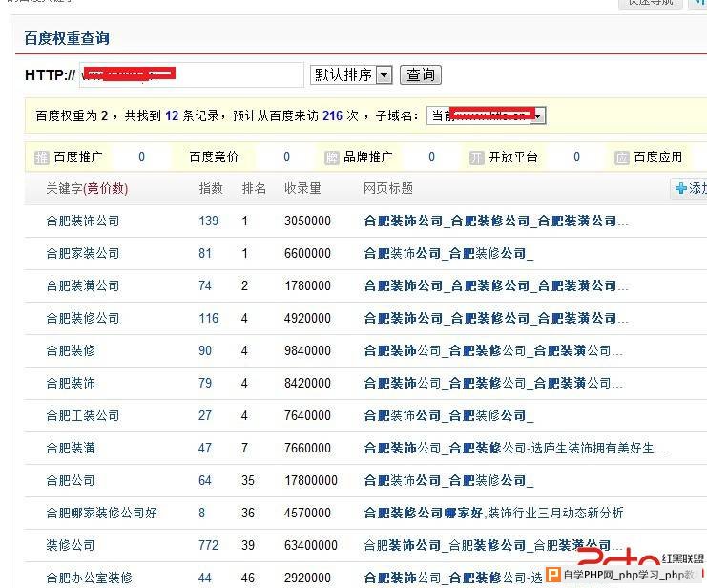The width and height of the screenshot is (707, 588).
Task: Click the 指数 column header
Action: point(211,188)
